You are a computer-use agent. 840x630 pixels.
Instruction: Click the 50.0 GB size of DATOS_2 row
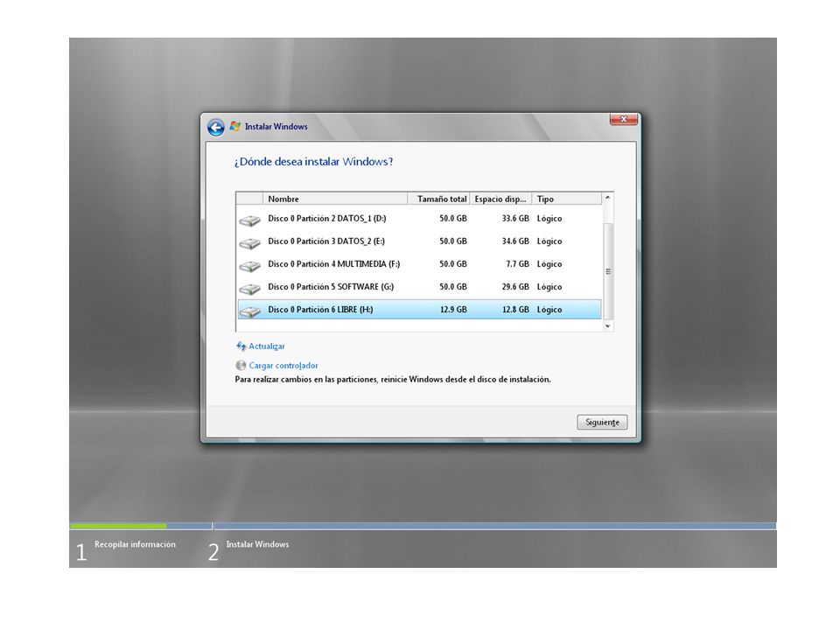[x=453, y=241]
